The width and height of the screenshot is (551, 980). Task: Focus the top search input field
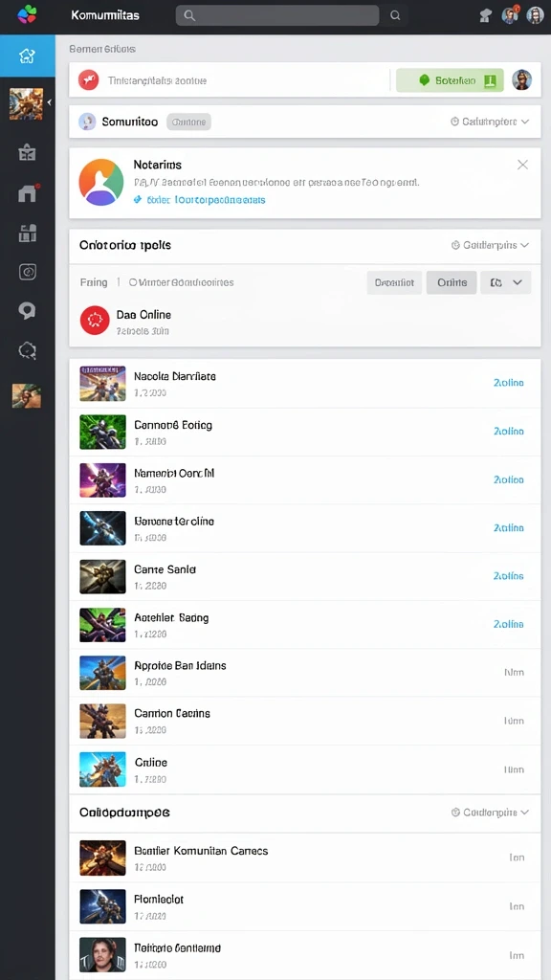(x=277, y=15)
